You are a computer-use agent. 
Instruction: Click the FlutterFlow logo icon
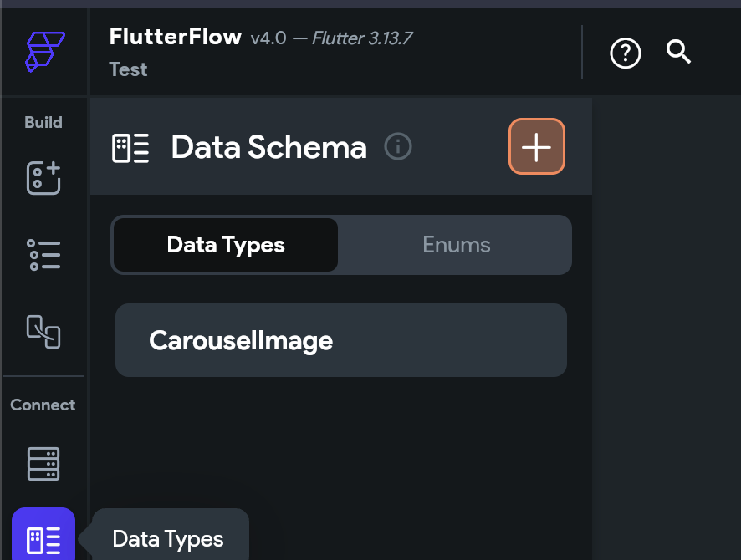[45, 52]
